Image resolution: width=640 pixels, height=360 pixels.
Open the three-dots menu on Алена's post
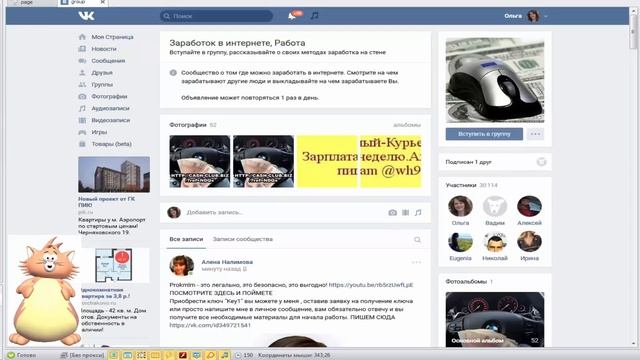(x=416, y=262)
